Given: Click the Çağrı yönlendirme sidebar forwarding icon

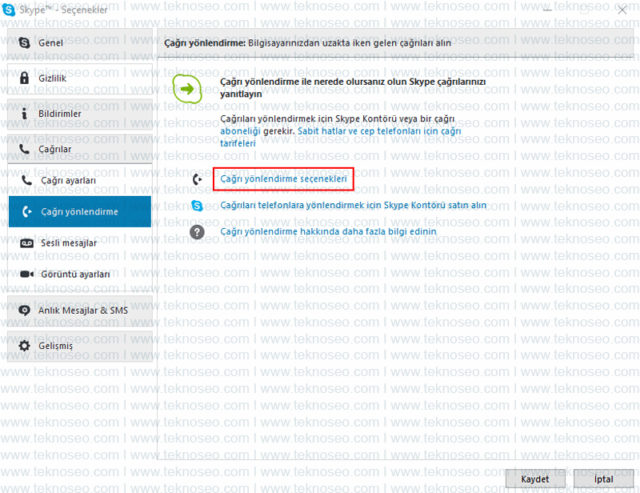Looking at the screenshot, I should click(27, 211).
